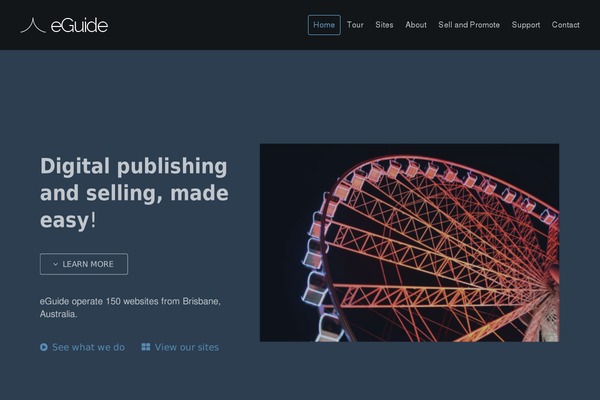Click the Digital publishing headline
The width and height of the screenshot is (600, 400).
tap(134, 193)
